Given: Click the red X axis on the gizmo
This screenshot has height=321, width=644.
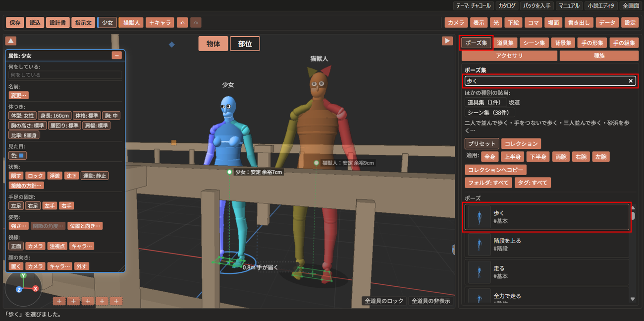Looking at the screenshot, I should tap(35, 288).
